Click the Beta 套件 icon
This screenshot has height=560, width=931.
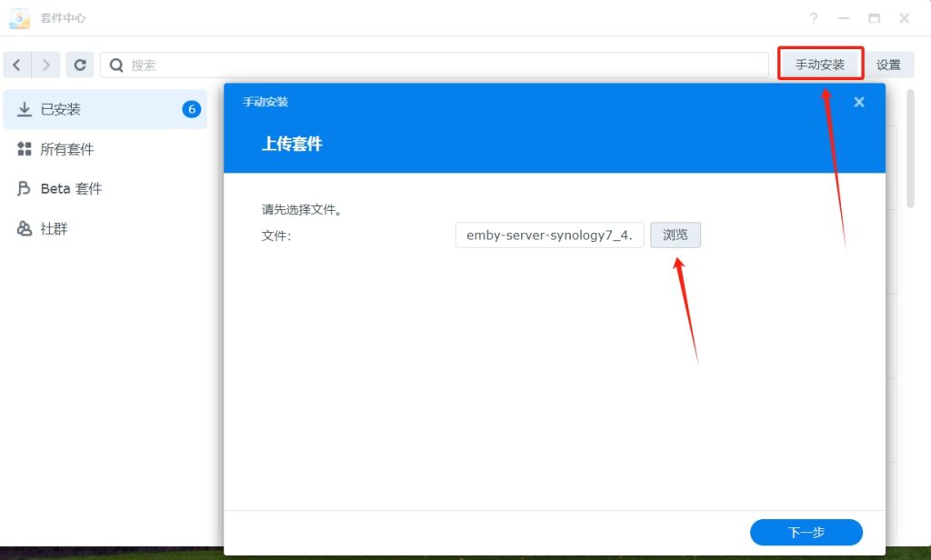coord(24,189)
